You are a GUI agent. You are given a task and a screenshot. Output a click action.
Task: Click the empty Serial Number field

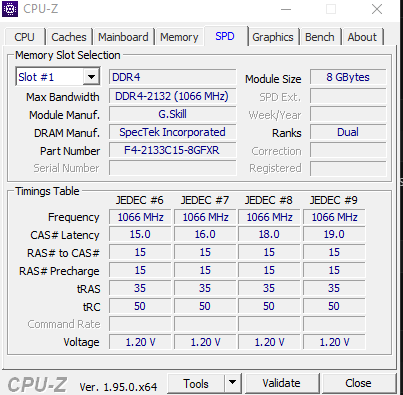[173, 168]
